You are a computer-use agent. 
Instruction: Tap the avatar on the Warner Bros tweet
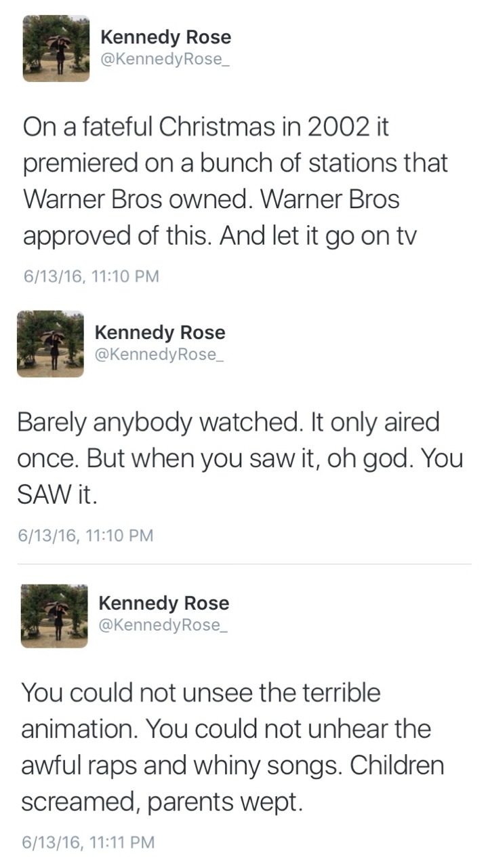(56, 49)
